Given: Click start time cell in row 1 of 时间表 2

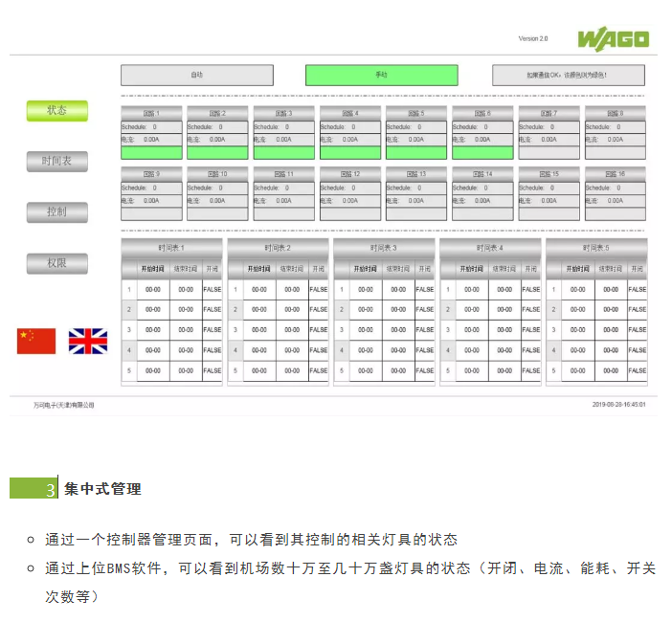Looking at the screenshot, I should [x=259, y=289].
